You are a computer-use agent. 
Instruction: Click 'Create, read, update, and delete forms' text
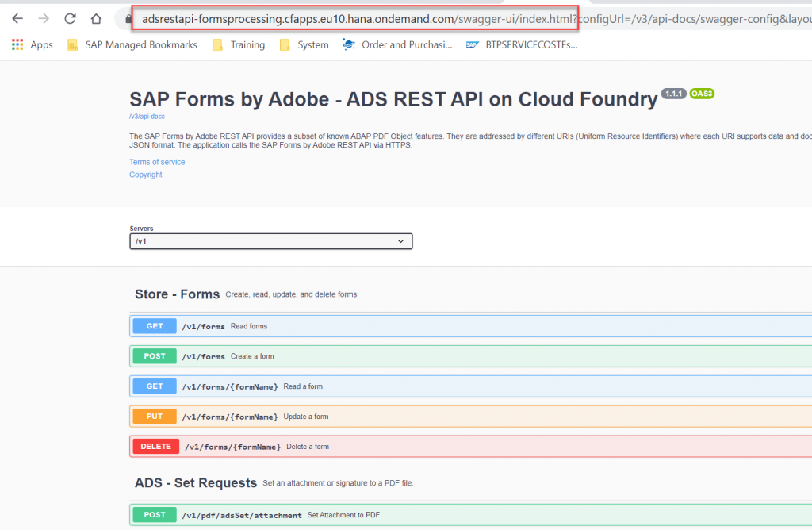pos(291,294)
